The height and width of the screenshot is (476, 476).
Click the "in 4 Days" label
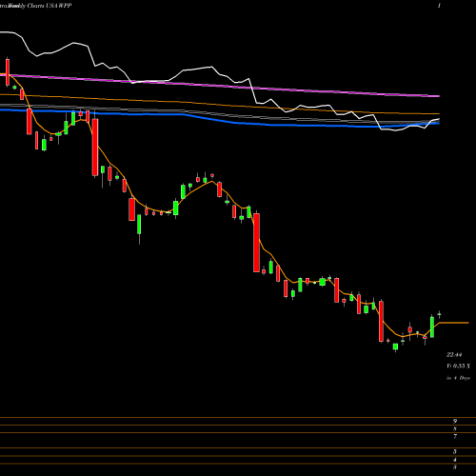click(458, 378)
